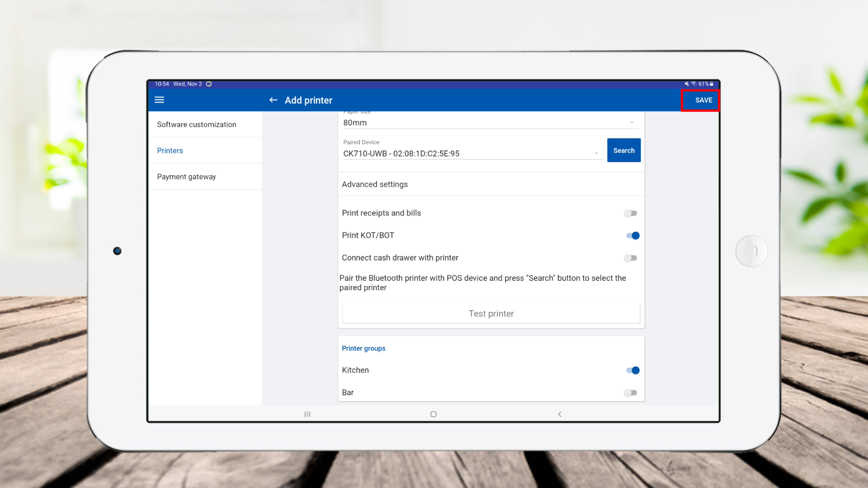Go back using the header arrow
The image size is (868, 488).
273,100
